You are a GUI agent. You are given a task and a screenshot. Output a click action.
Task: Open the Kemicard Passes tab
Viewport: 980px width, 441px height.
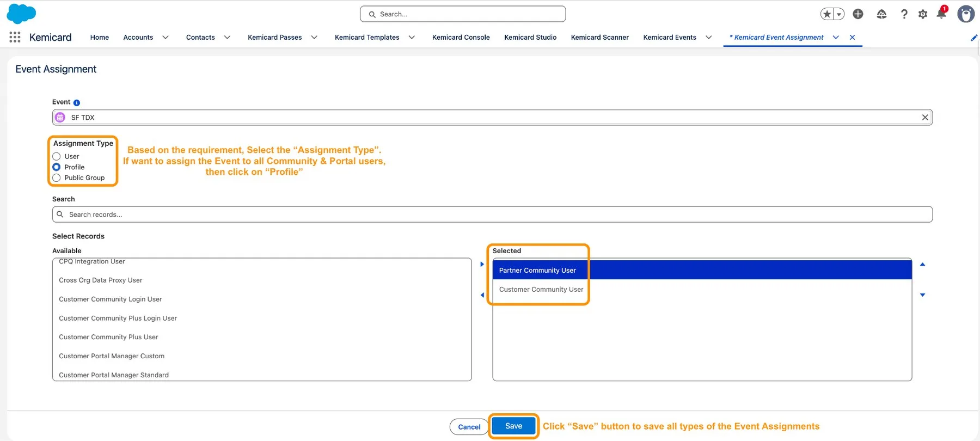click(x=275, y=37)
